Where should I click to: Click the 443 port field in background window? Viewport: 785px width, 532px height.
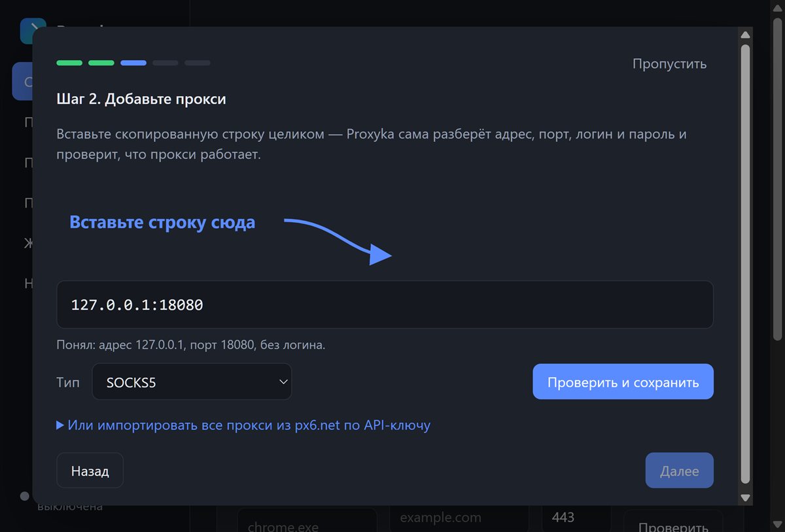point(576,519)
